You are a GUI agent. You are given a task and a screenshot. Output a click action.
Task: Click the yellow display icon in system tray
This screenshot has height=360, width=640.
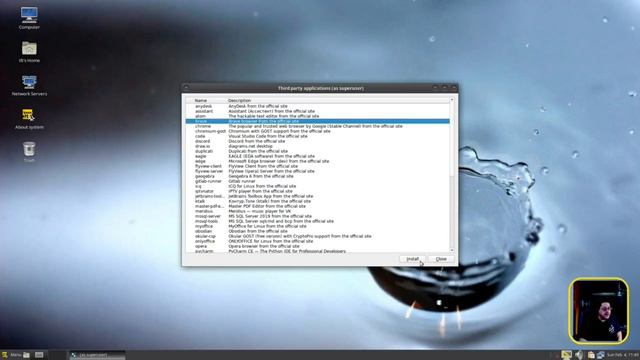566,355
